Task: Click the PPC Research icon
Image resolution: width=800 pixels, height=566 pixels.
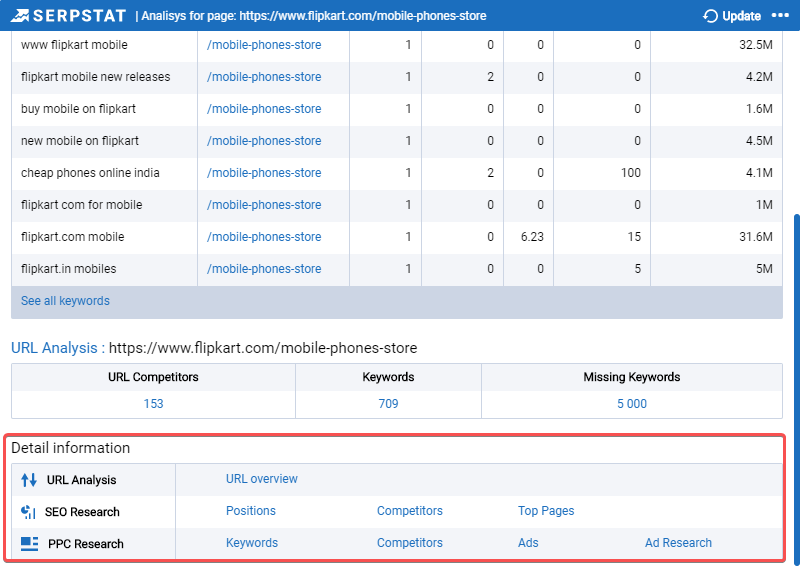Action: (x=30, y=544)
